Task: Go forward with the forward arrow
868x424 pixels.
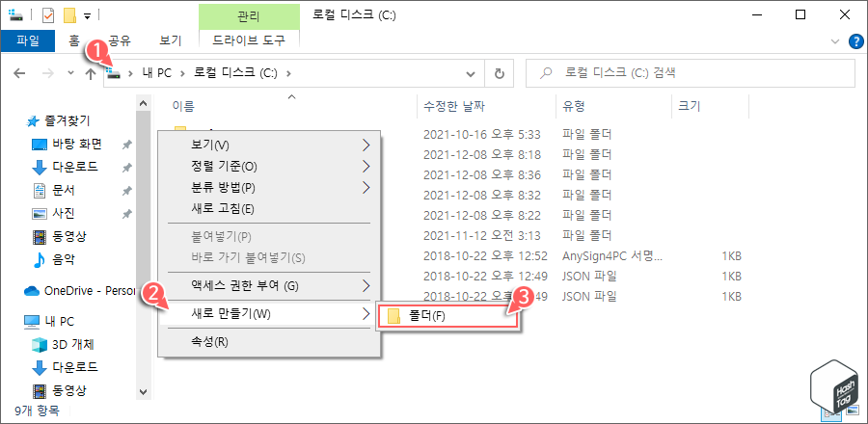Action: 49,73
